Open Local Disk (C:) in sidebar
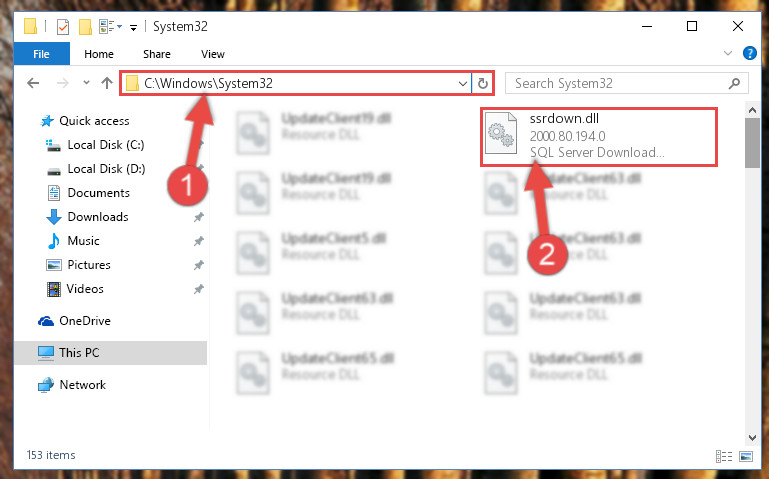Viewport: 769px width, 479px height. point(106,145)
